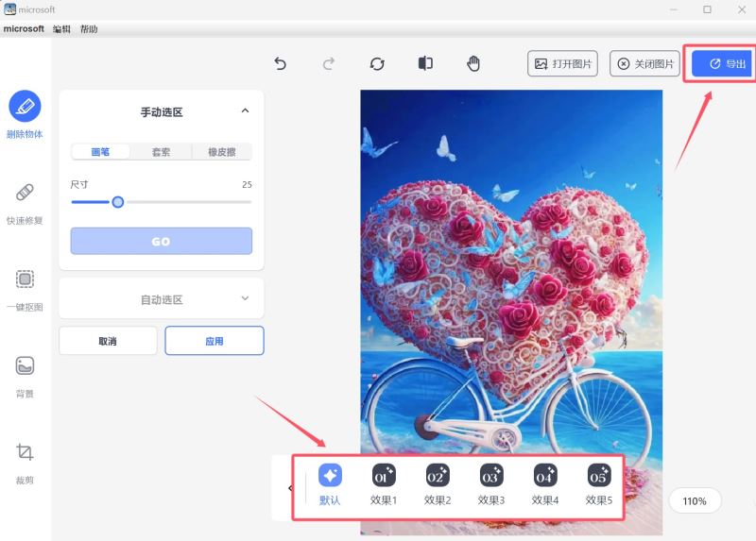
Task: Click the 打开图片 open image button
Action: (x=562, y=63)
